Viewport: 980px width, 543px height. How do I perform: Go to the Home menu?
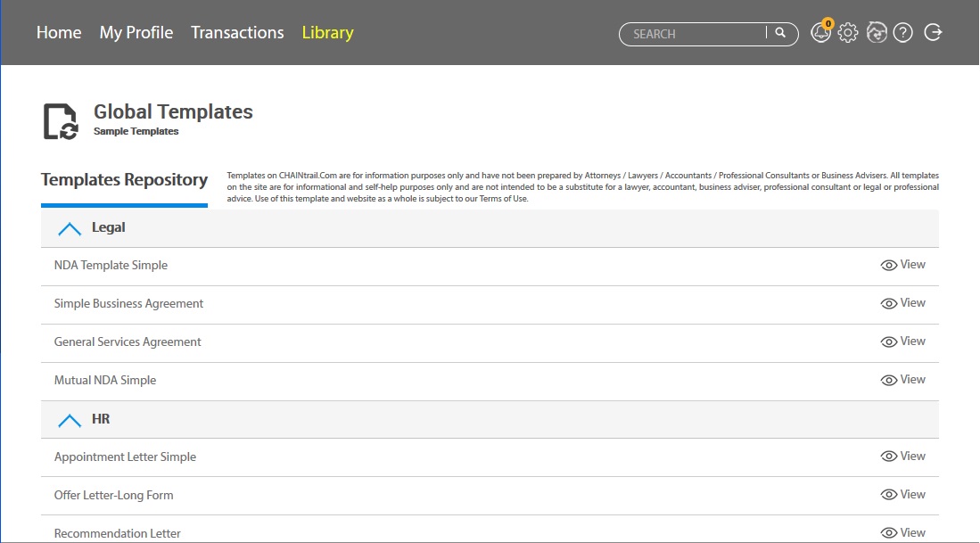click(59, 33)
